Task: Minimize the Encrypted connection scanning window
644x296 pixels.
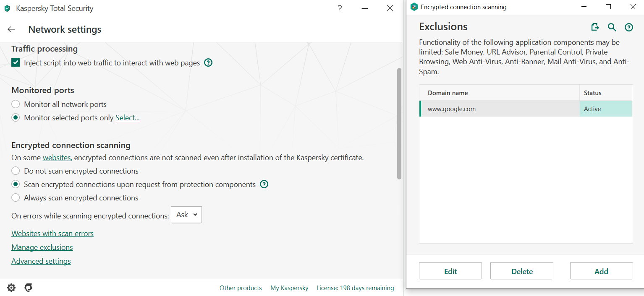Action: [584, 7]
